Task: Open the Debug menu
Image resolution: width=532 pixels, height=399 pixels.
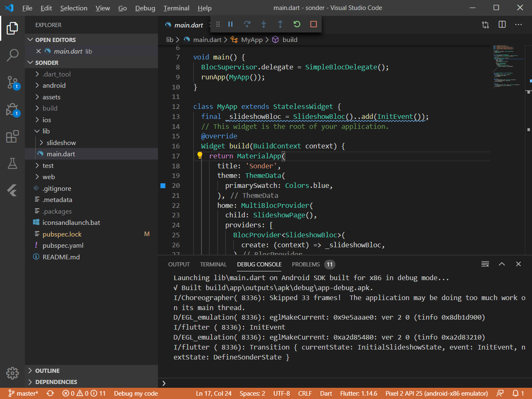Action: (x=145, y=7)
